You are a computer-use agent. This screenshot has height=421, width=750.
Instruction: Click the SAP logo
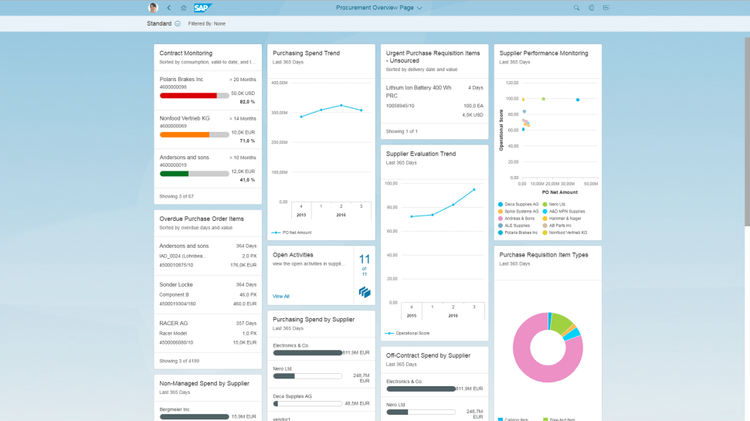tap(202, 8)
